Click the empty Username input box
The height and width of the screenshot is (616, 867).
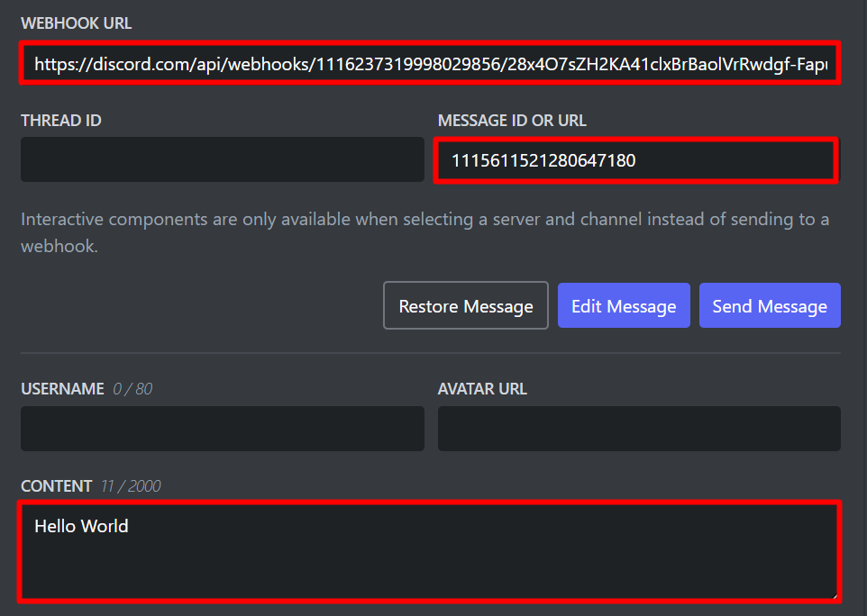(x=223, y=429)
